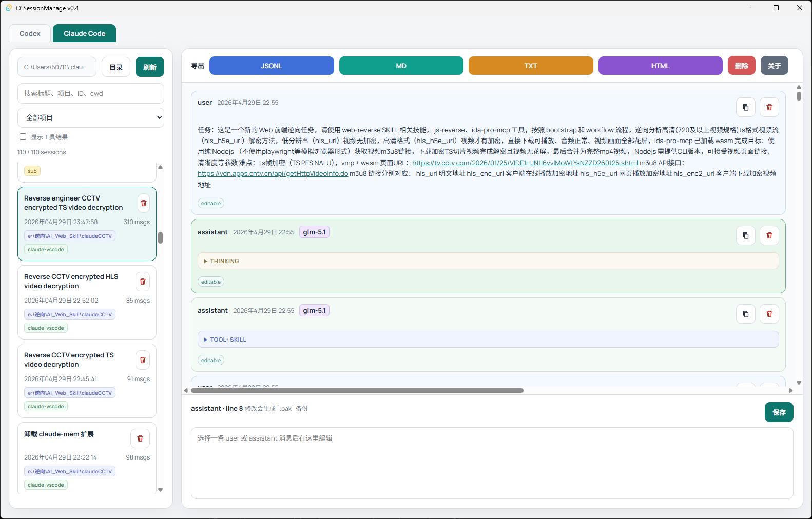Screen dimensions: 812x519
Task: Toggle the 显示工具结果 checkbox
Action: click(x=23, y=137)
